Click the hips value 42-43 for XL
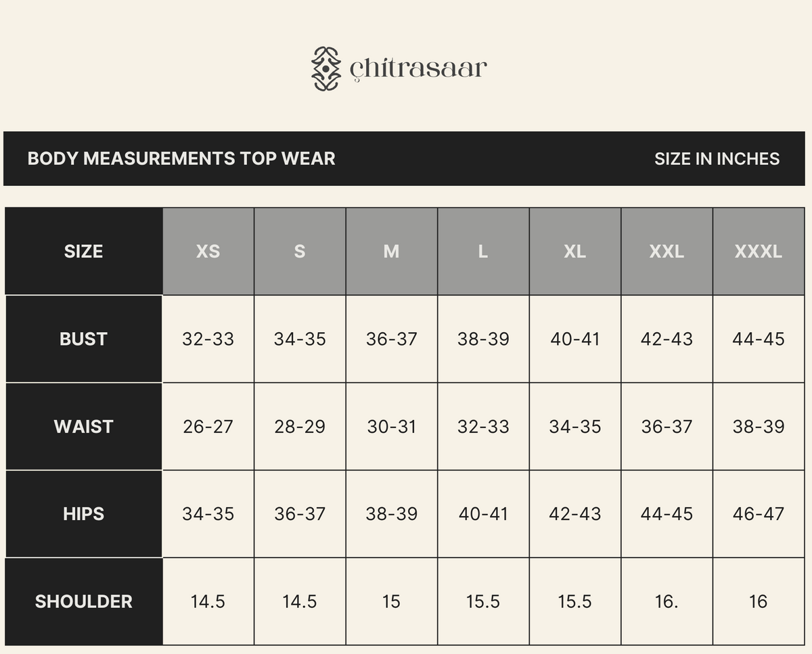The image size is (812, 654). coord(574,514)
